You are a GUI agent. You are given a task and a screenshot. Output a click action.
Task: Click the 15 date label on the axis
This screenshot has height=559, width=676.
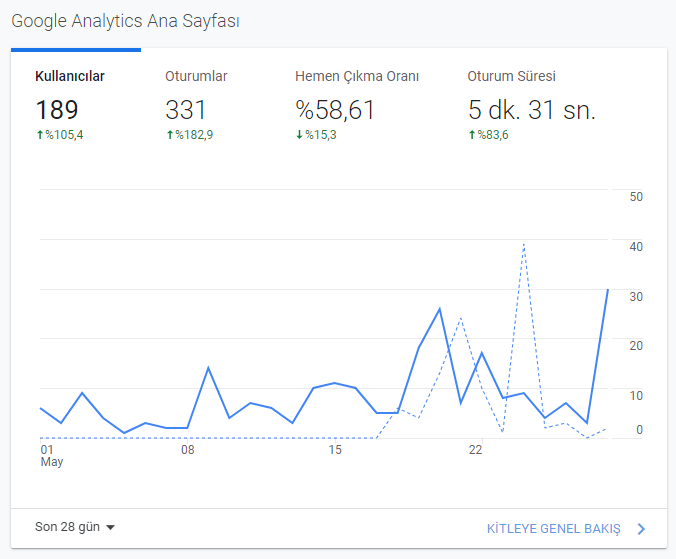335,450
